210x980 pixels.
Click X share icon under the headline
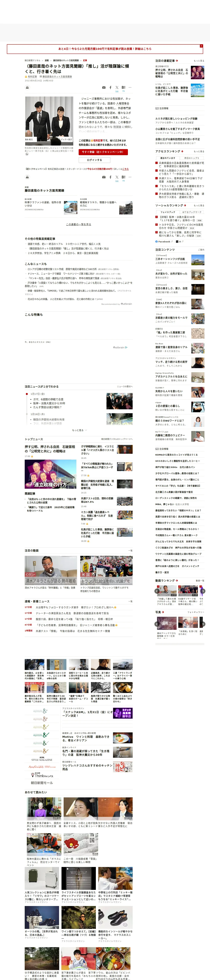pos(117,88)
